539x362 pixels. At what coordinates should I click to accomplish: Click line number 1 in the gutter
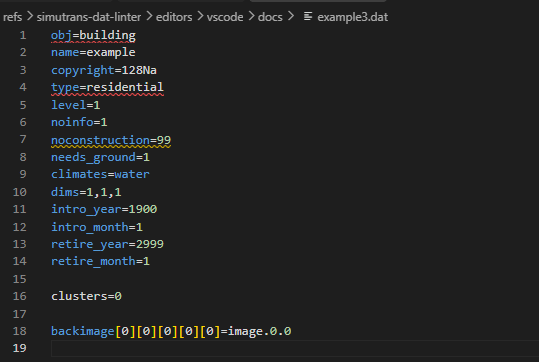tap(23, 35)
